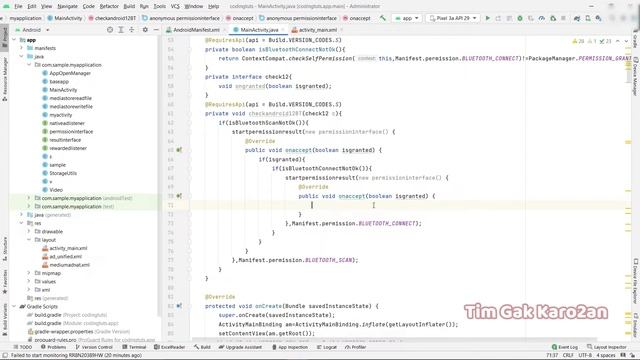Open the Structure side panel
Image resolution: width=640 pixels, height=360 pixels.
point(4,249)
